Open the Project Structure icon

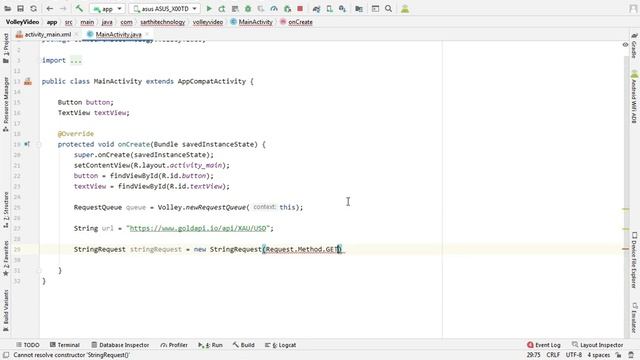click(359, 9)
